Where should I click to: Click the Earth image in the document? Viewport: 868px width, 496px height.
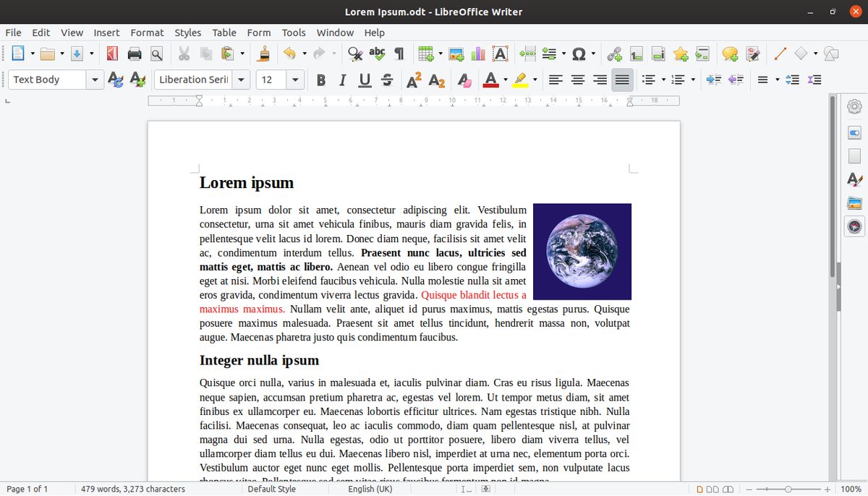pos(582,251)
